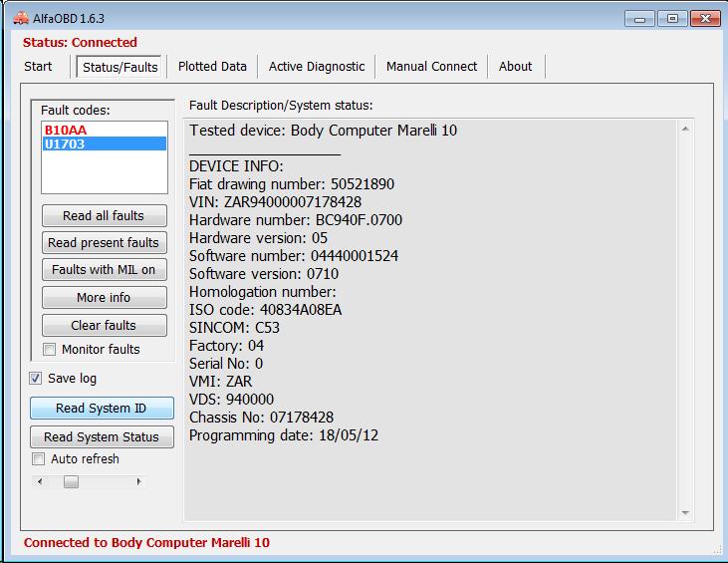The image size is (728, 563).
Task: Click the Read all faults button
Action: click(x=104, y=216)
